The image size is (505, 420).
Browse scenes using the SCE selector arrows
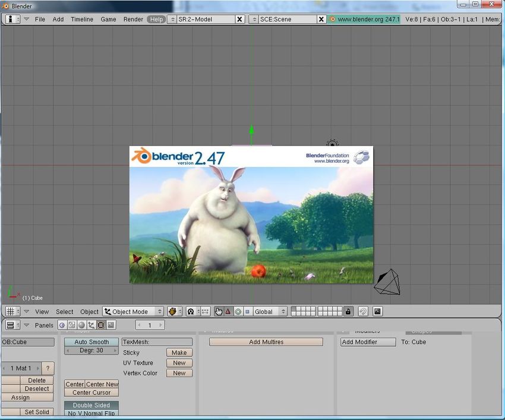tap(254, 20)
